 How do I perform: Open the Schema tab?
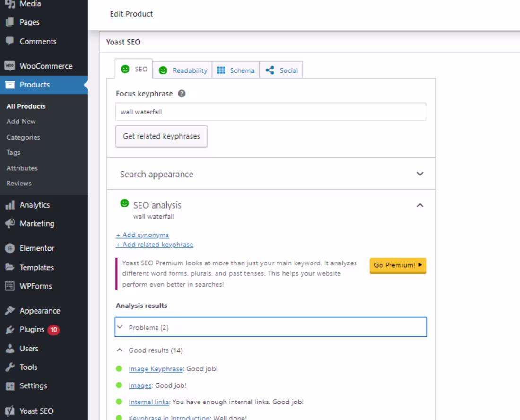point(235,70)
